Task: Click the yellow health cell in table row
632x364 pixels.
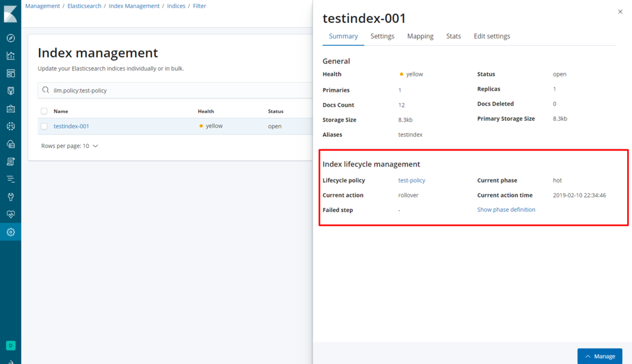Action: [x=211, y=126]
